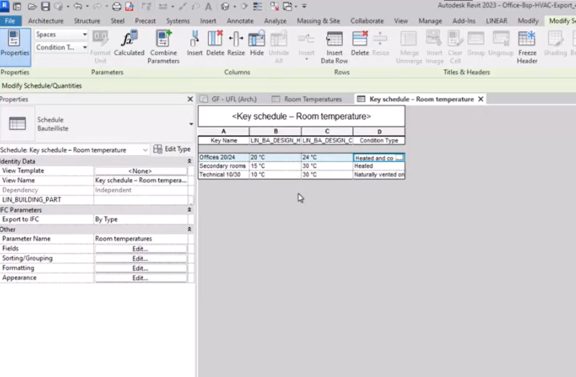This screenshot has width=576, height=377.
Task: Switch to the LINEAR ribbon tab
Action: (497, 21)
